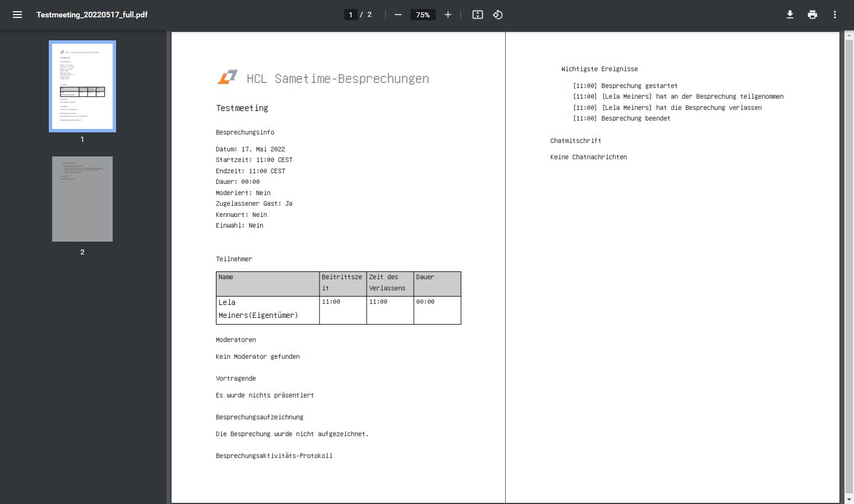This screenshot has width=854, height=504.
Task: Zoom out with the minus icon
Action: click(x=398, y=15)
